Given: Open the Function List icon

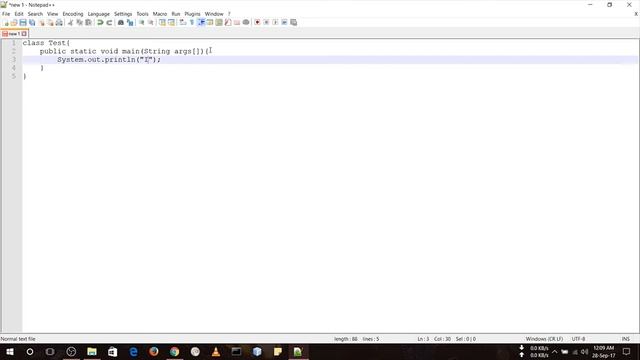Looking at the screenshot, I should tap(228, 22).
